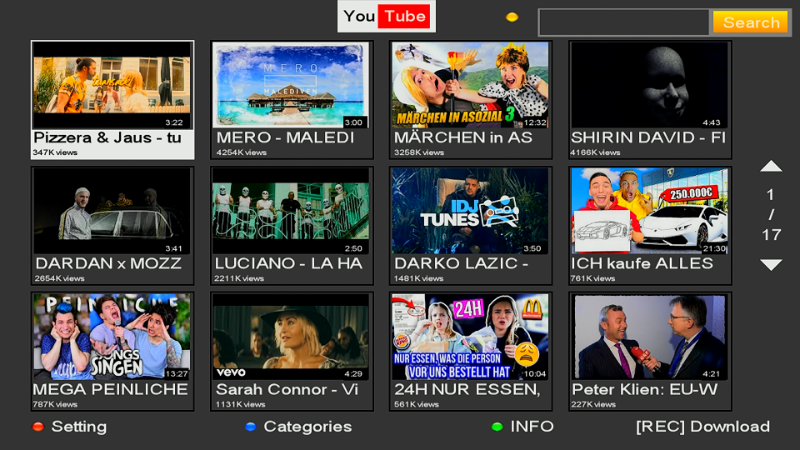Open the 24H NUR ESSEN video

(470, 337)
